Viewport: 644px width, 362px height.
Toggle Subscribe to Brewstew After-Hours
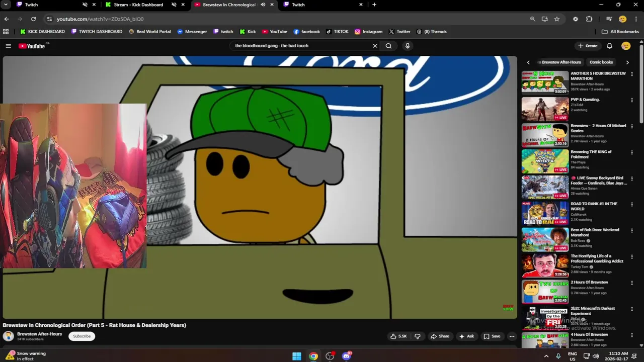82,336
